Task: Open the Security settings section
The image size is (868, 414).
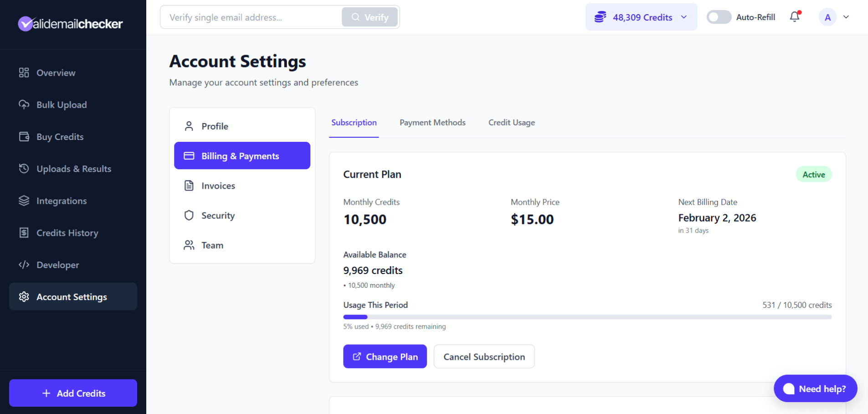Action: pyautogui.click(x=218, y=215)
